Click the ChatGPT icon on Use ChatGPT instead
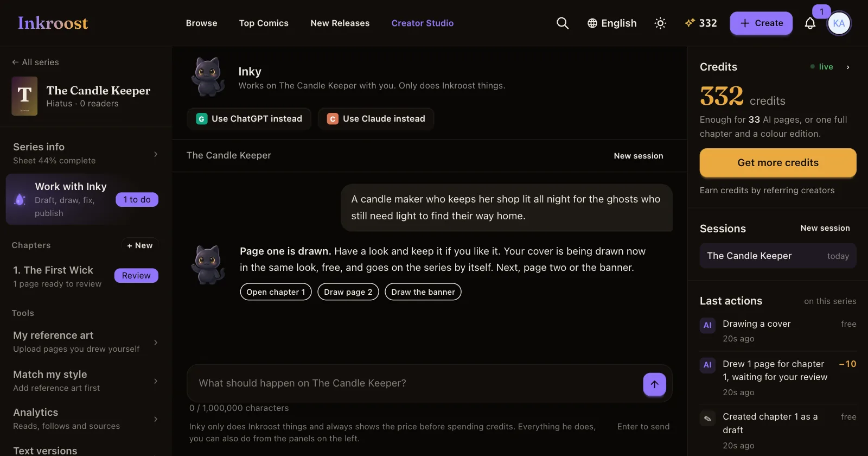 click(x=201, y=119)
